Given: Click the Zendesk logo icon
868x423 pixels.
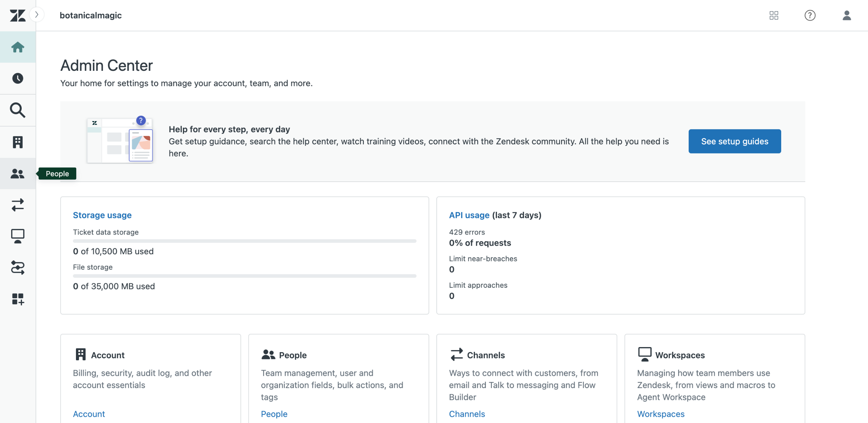Looking at the screenshot, I should pos(18,15).
